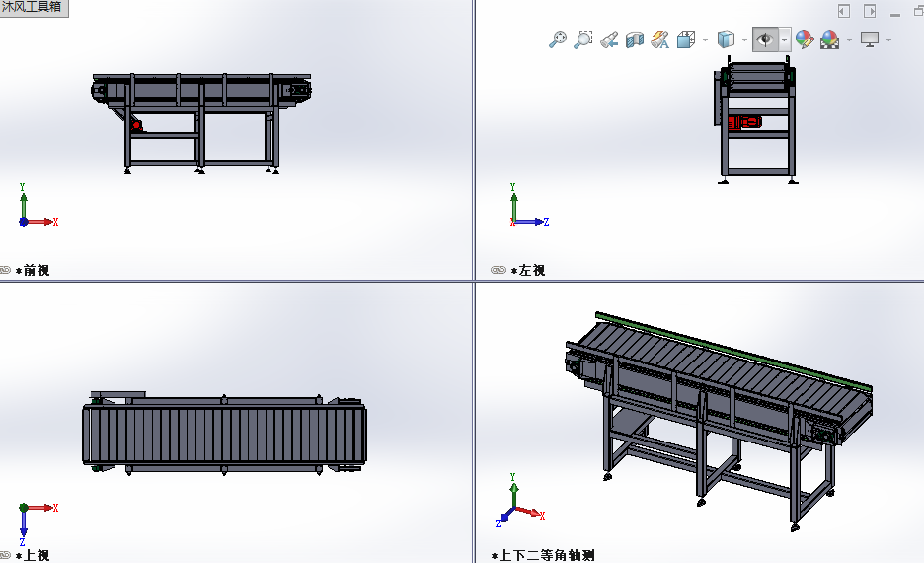Click the *左视 viewport label

[x=528, y=270]
